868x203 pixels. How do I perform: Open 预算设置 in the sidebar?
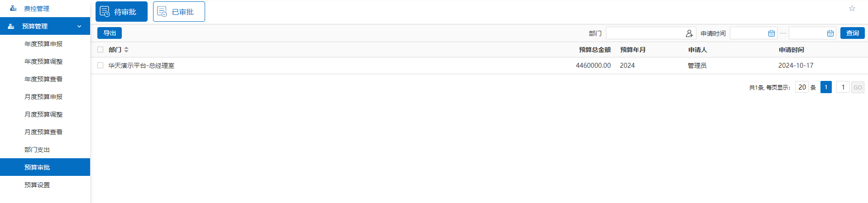tap(37, 185)
